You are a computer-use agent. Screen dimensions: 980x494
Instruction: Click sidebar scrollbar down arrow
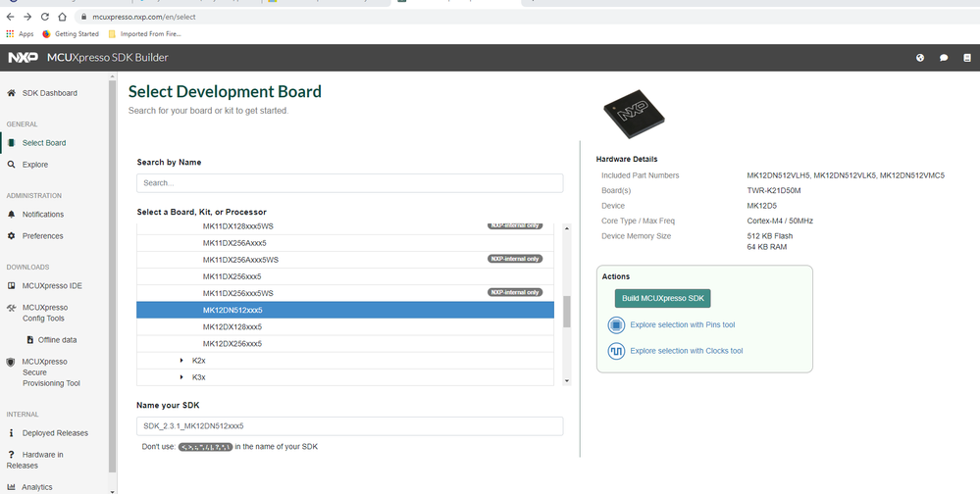(113, 491)
